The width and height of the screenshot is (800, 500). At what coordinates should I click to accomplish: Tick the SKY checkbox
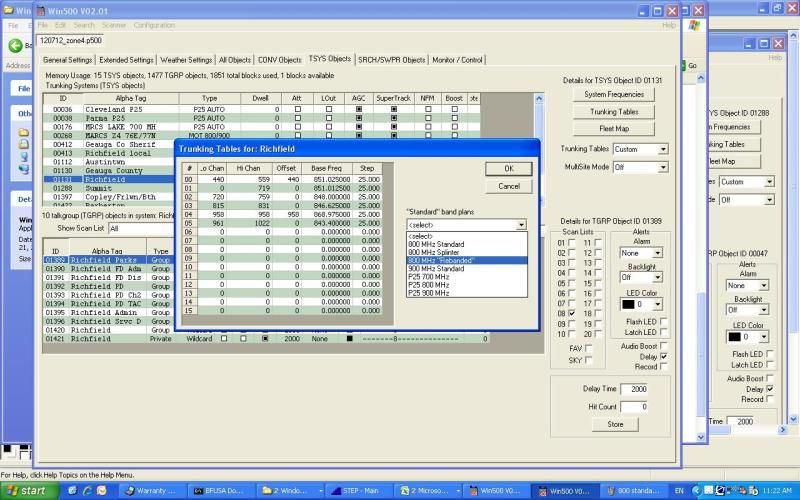tap(588, 360)
